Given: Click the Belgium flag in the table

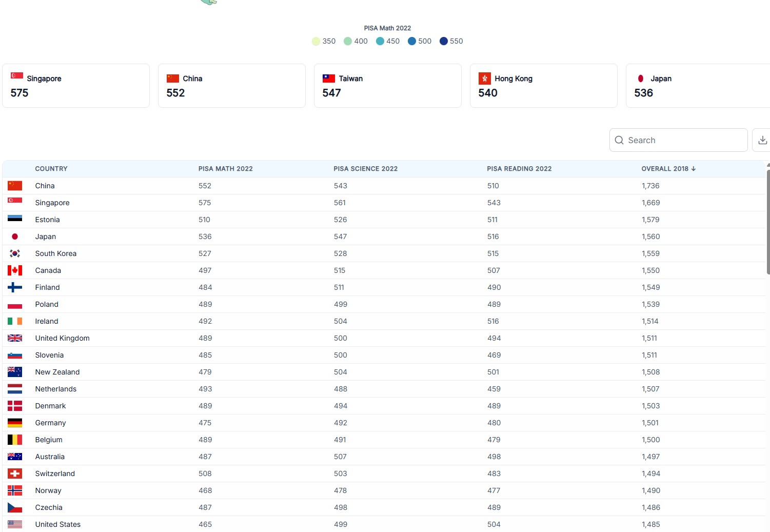Looking at the screenshot, I should 15,440.
